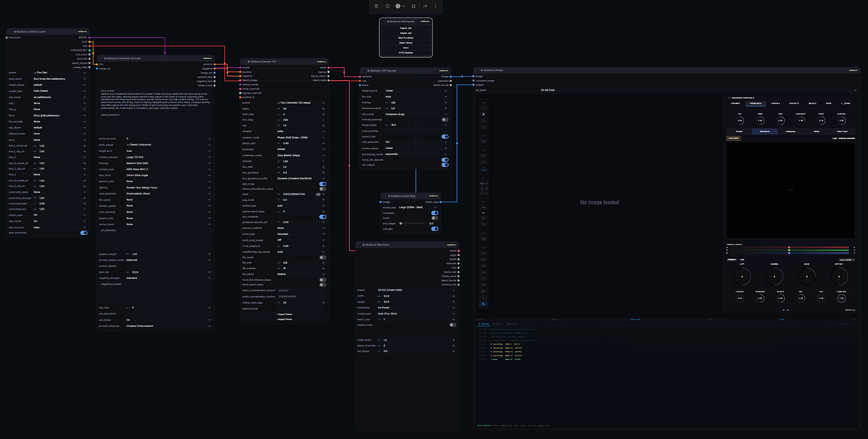Toggle hdr_output in VAE Decode
868x439 pixels.
click(x=445, y=165)
